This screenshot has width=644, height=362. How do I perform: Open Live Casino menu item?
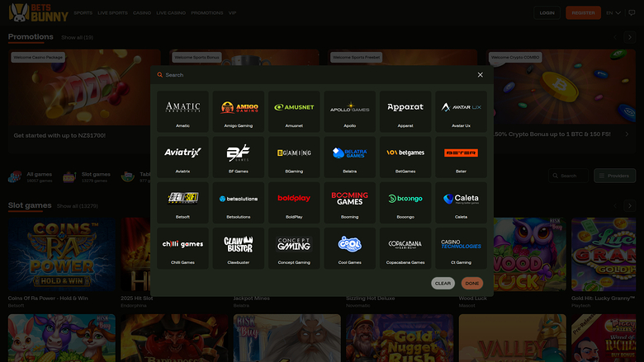pyautogui.click(x=171, y=13)
